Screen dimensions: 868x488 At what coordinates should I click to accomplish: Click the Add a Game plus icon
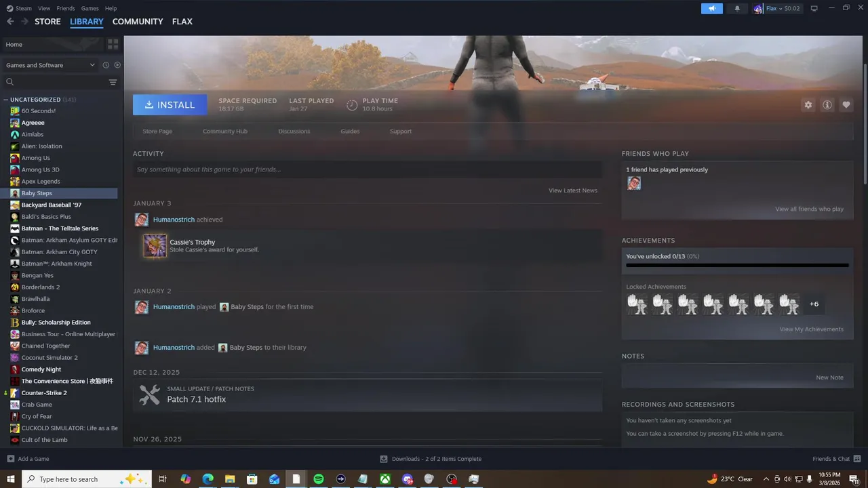(x=10, y=459)
